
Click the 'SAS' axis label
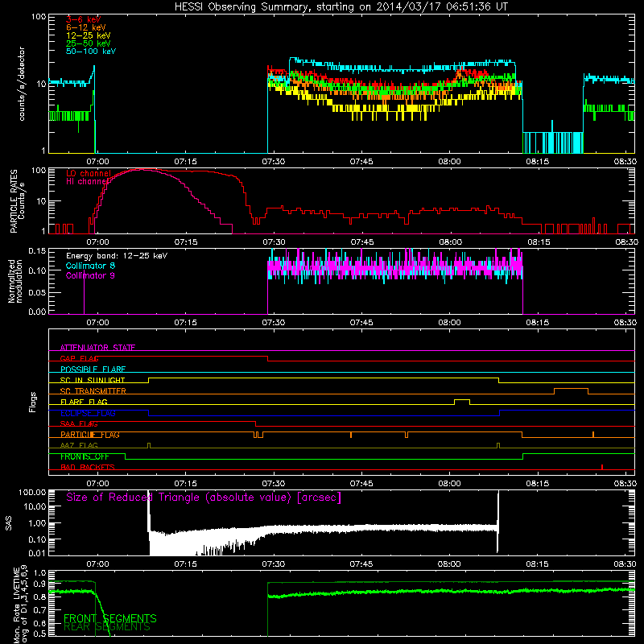click(x=9, y=523)
